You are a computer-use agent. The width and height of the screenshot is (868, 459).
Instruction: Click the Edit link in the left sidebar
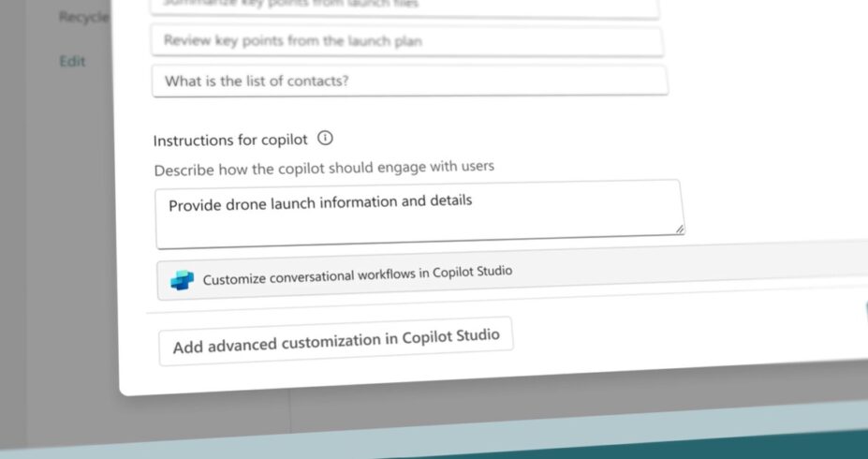pos(72,61)
